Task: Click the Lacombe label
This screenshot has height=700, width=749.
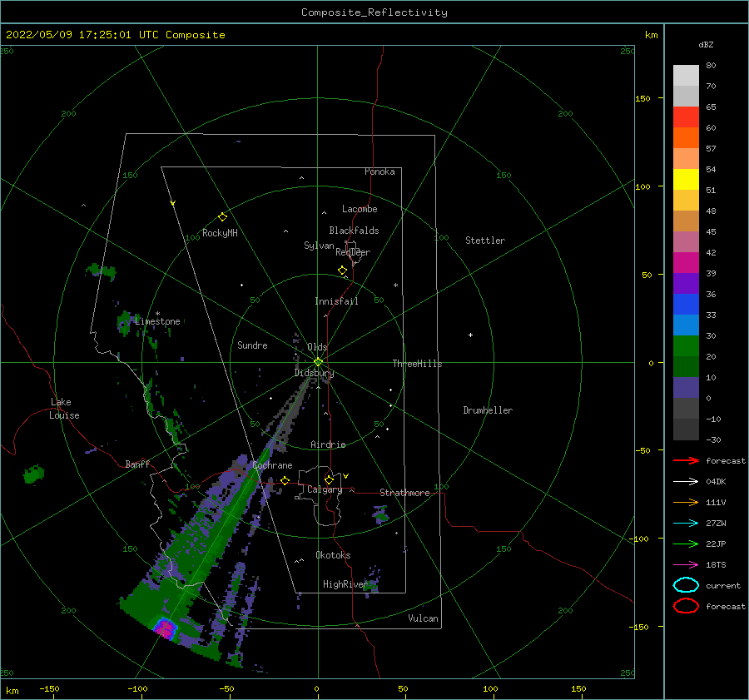Action: click(x=360, y=209)
